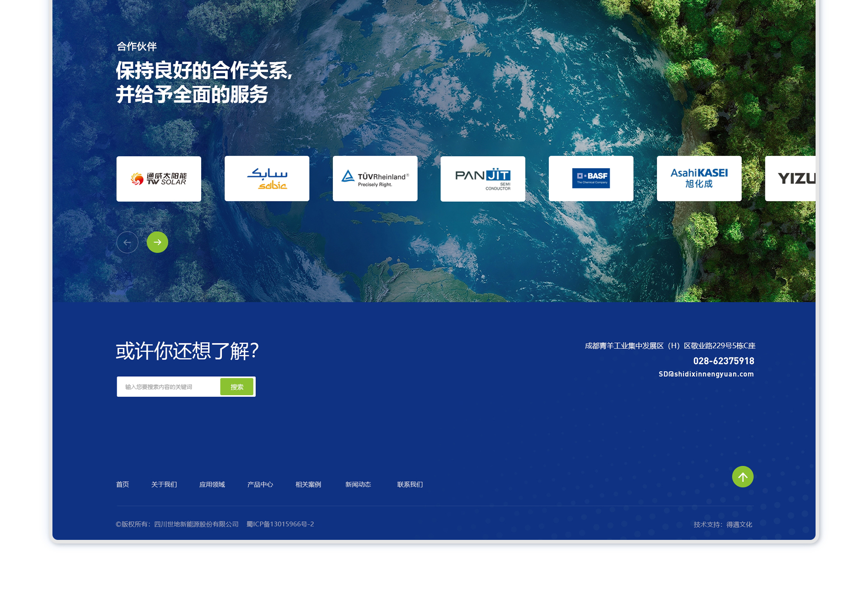Open 联系我们 in the footer menu
The width and height of the screenshot is (868, 595).
click(410, 484)
